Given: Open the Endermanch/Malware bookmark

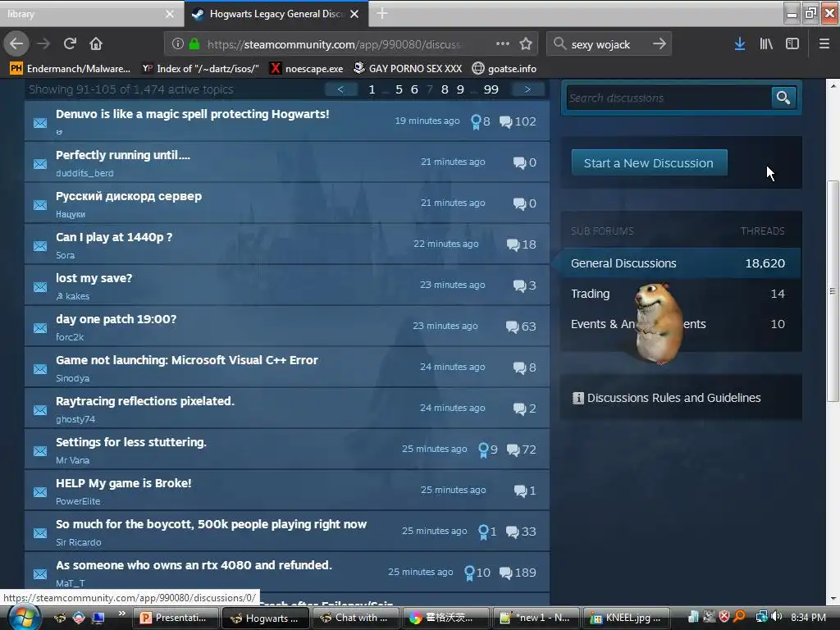Looking at the screenshot, I should click(71, 69).
